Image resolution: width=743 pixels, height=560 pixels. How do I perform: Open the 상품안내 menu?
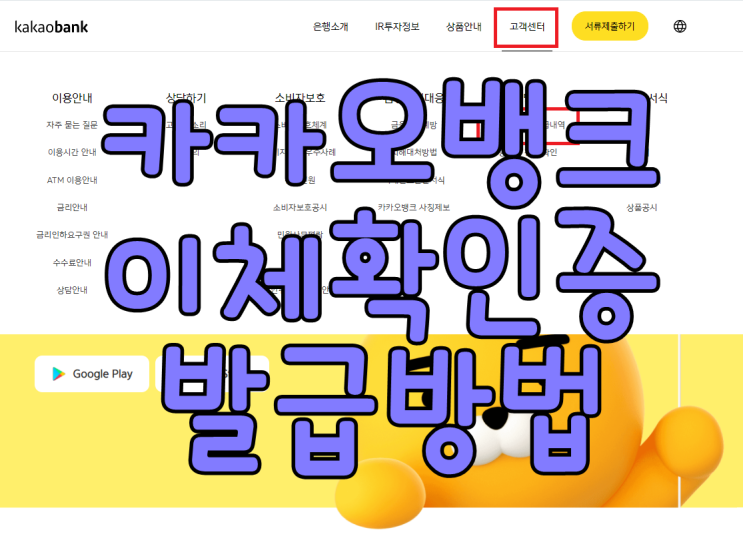tap(463, 27)
